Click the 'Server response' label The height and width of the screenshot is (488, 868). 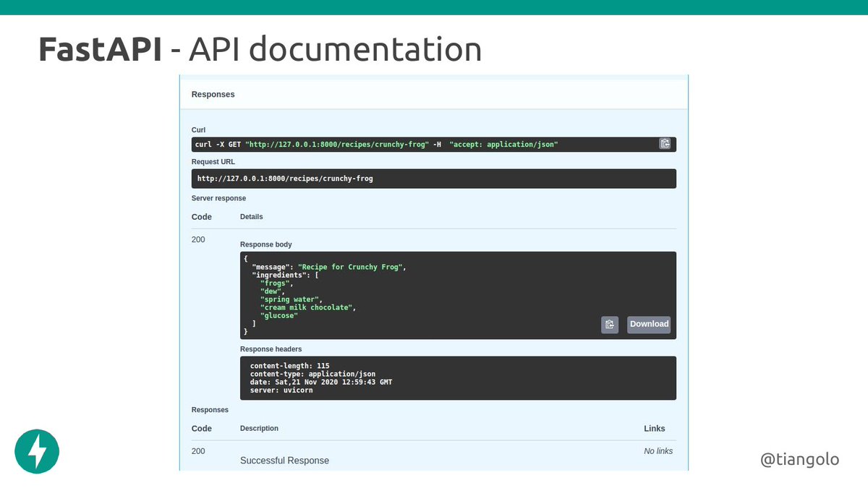pyautogui.click(x=218, y=198)
